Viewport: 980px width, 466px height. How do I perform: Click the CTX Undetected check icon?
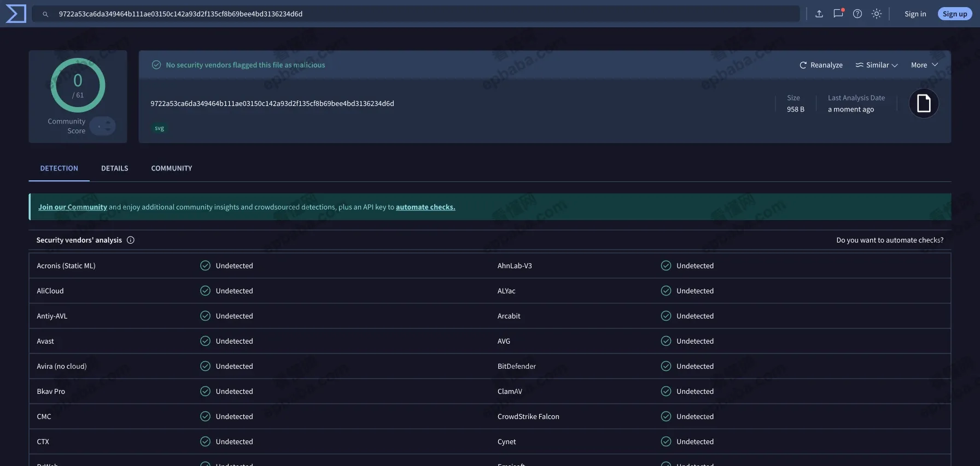click(x=205, y=441)
